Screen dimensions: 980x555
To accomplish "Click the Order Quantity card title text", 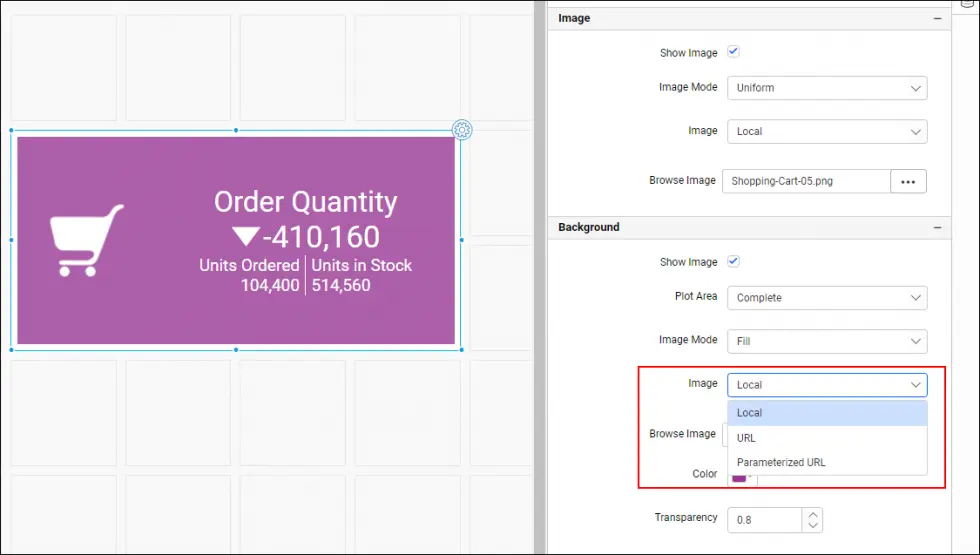I will click(x=305, y=202).
